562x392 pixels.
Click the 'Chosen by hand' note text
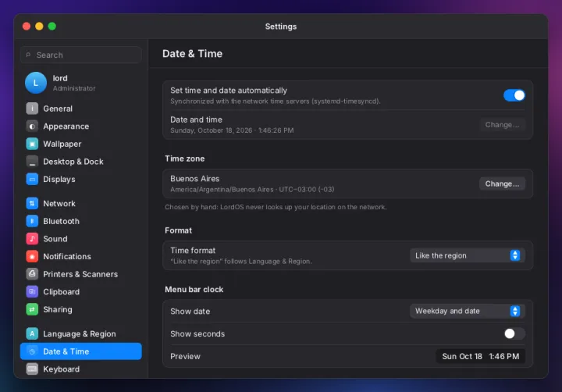click(276, 207)
